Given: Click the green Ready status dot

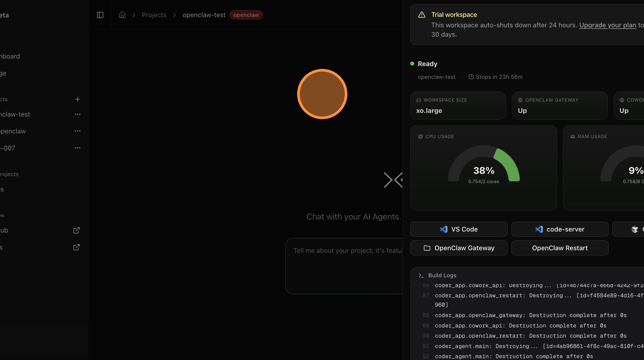Looking at the screenshot, I should click(412, 63).
